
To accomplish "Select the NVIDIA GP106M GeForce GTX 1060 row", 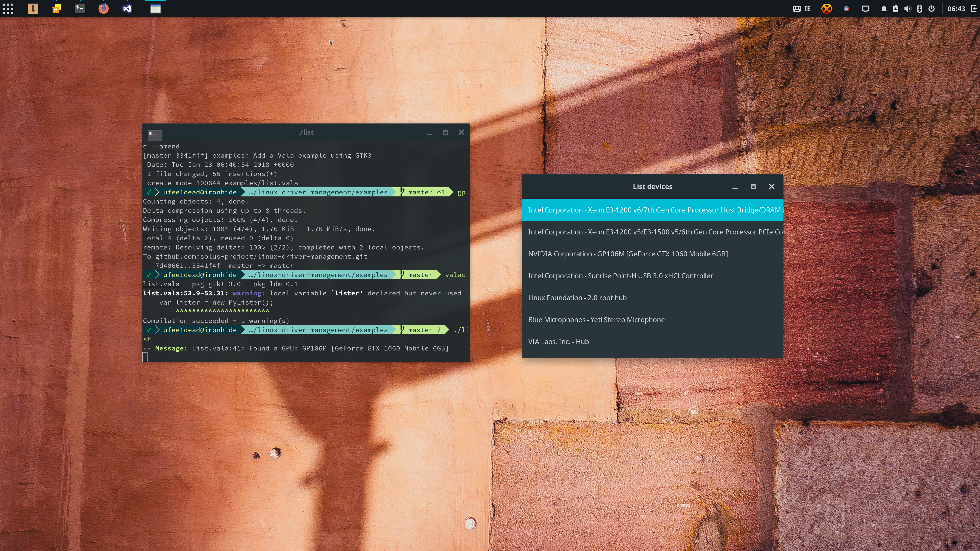I will point(653,254).
